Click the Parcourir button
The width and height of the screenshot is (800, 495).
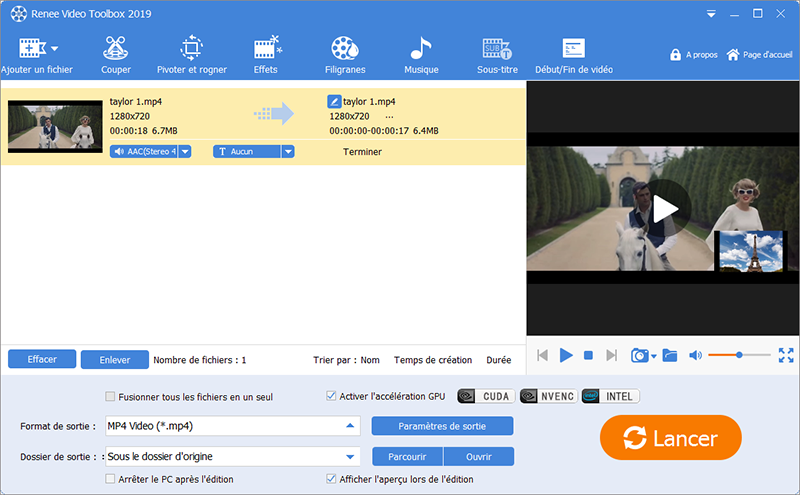[x=407, y=457]
